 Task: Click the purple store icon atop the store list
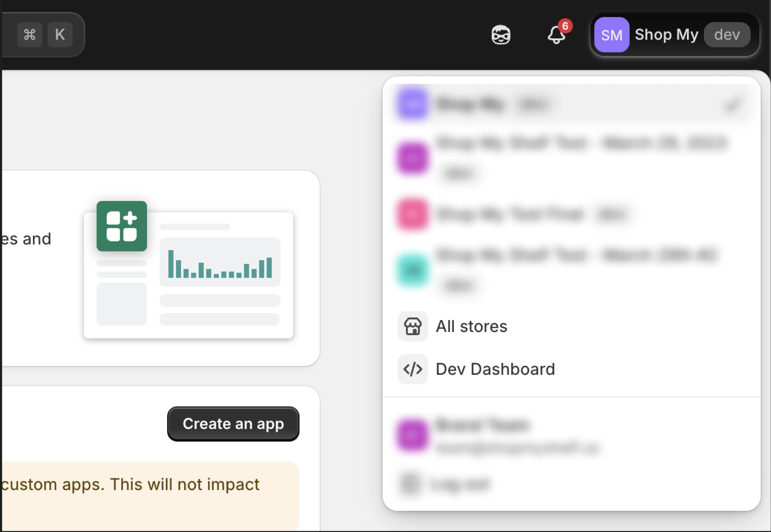413,104
